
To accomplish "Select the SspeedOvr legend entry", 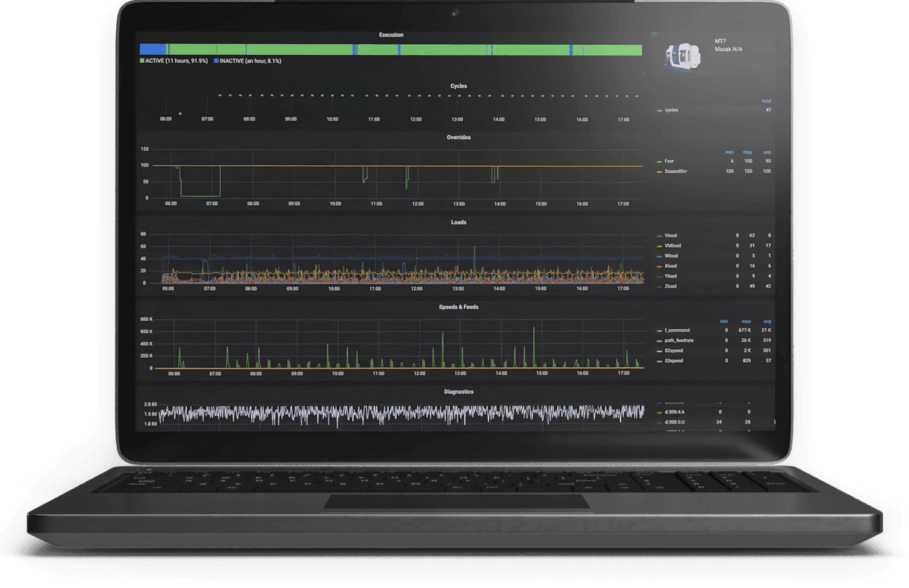I will point(679,172).
